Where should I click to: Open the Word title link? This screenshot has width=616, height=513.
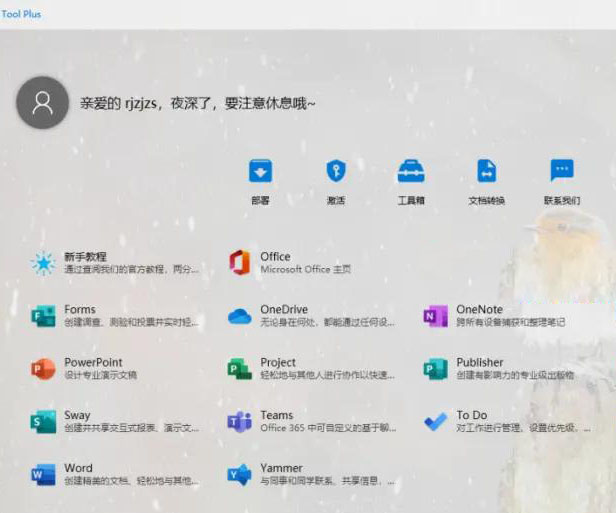(x=78, y=468)
